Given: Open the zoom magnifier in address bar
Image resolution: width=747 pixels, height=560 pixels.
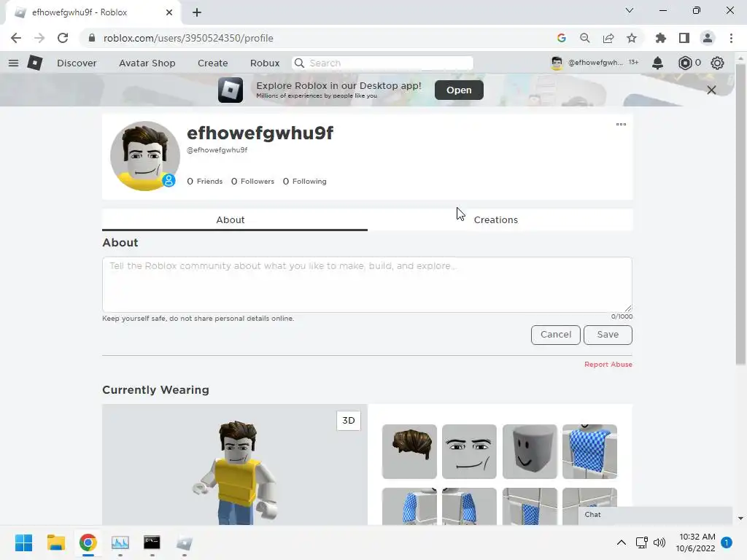Looking at the screenshot, I should pos(585,38).
